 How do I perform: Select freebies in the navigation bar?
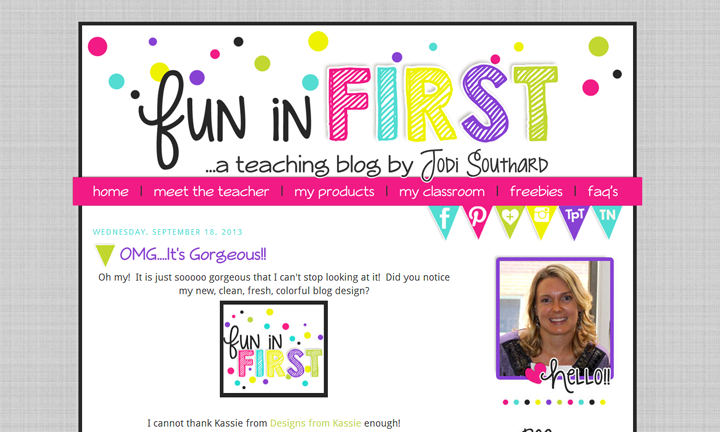(x=536, y=191)
